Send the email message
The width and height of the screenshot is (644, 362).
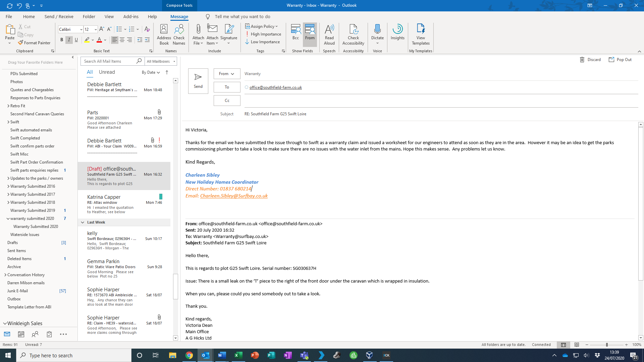tap(198, 81)
